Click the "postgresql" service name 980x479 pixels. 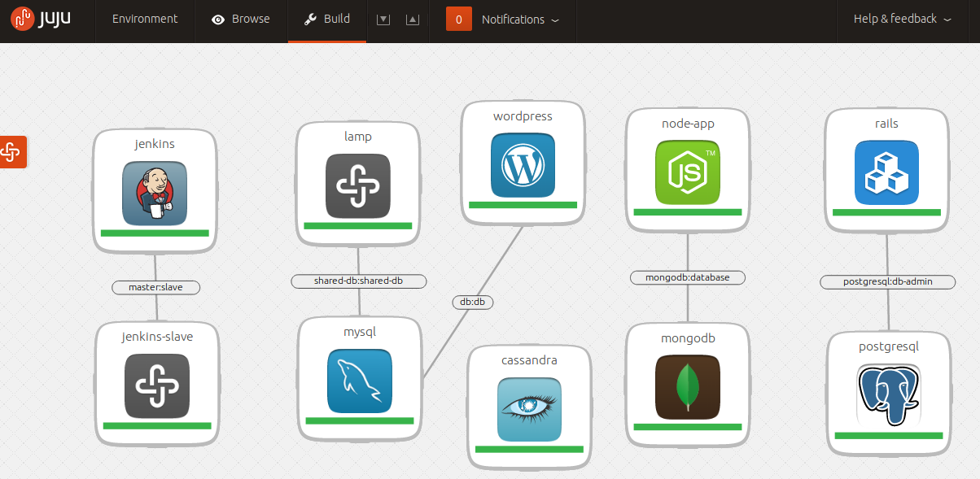coord(889,346)
